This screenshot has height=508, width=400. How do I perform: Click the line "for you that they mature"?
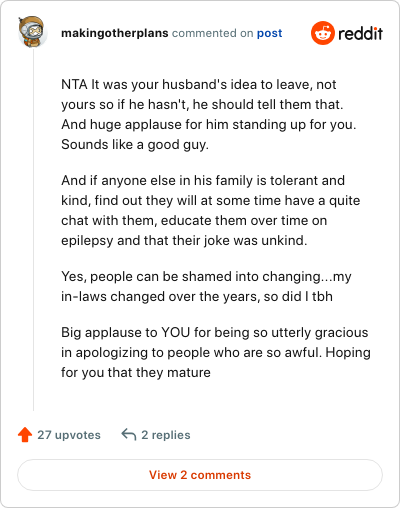click(x=136, y=372)
